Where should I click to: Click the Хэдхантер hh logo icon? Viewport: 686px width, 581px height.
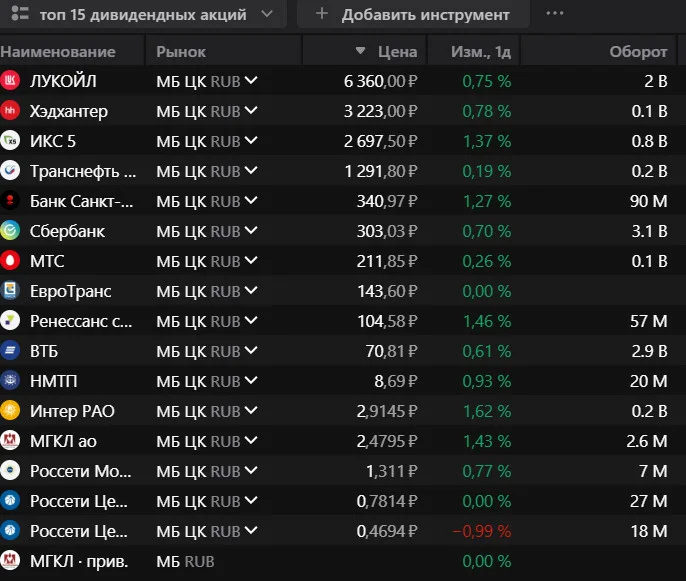click(10, 111)
